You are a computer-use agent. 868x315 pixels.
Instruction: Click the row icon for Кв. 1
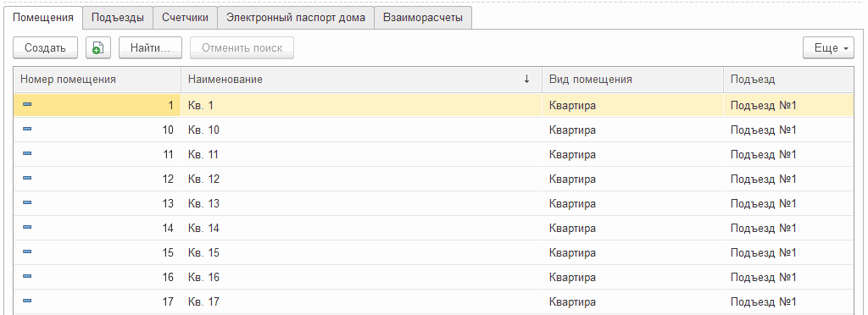[x=27, y=104]
